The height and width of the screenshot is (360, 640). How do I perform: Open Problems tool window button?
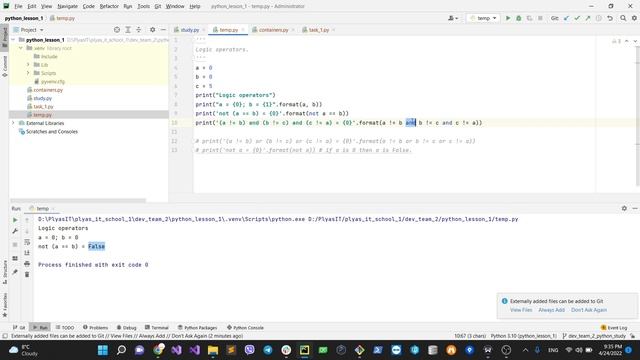(96, 327)
